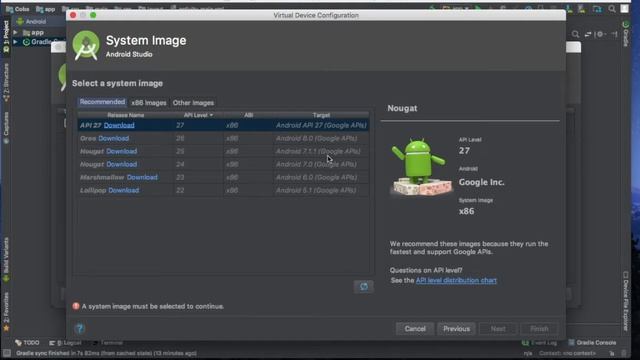Click the search magnifier in Android Studio toolbar

coord(611,9)
